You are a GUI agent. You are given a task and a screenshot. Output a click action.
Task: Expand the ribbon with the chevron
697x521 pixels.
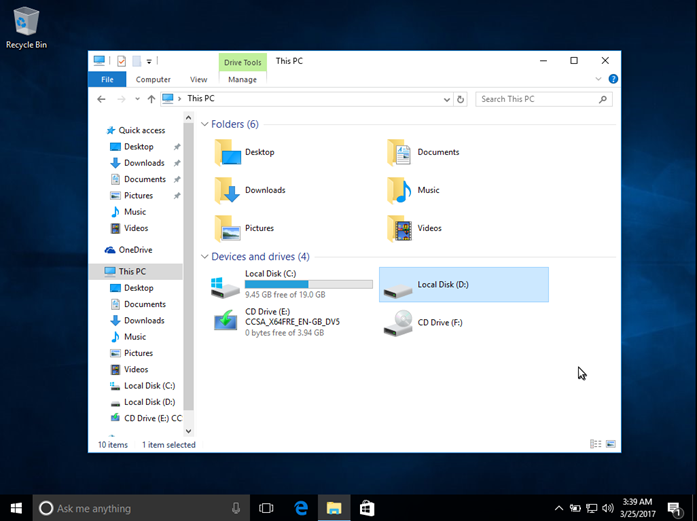coord(598,79)
